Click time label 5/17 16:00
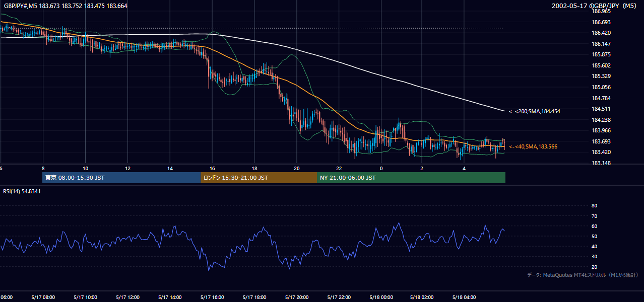Screen dimensions: 644x302 212,297
